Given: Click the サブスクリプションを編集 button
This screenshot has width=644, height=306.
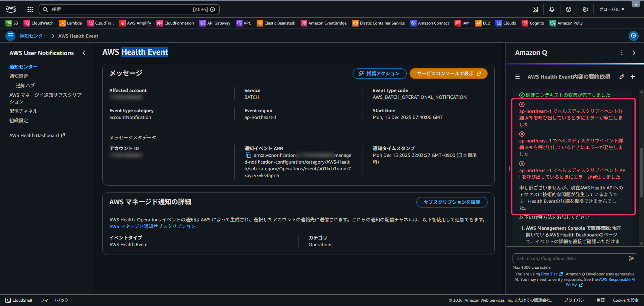Looking at the screenshot, I should [x=451, y=202].
